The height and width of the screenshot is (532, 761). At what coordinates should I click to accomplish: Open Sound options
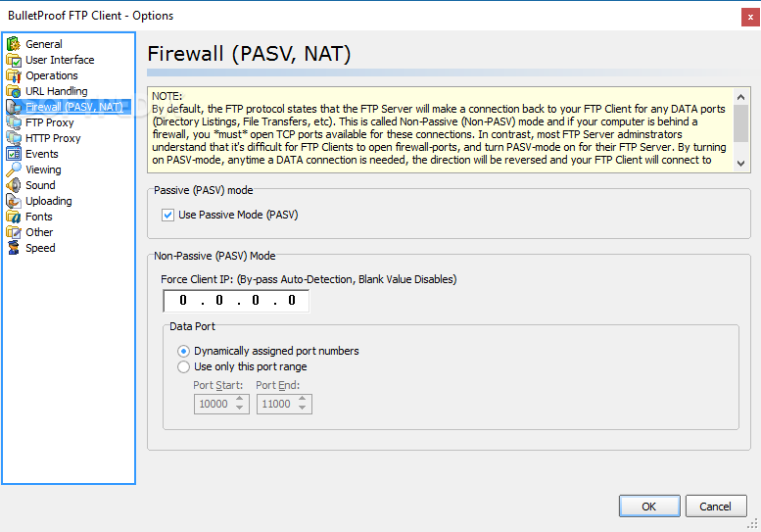click(40, 185)
